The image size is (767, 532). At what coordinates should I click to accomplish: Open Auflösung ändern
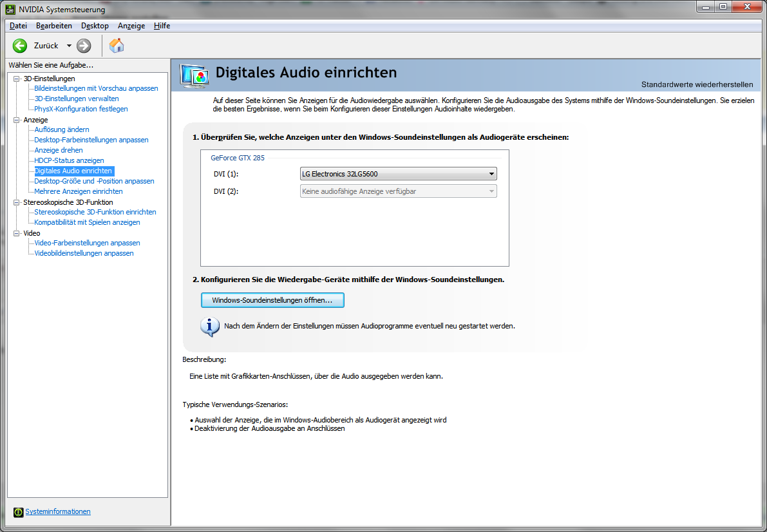click(x=62, y=129)
